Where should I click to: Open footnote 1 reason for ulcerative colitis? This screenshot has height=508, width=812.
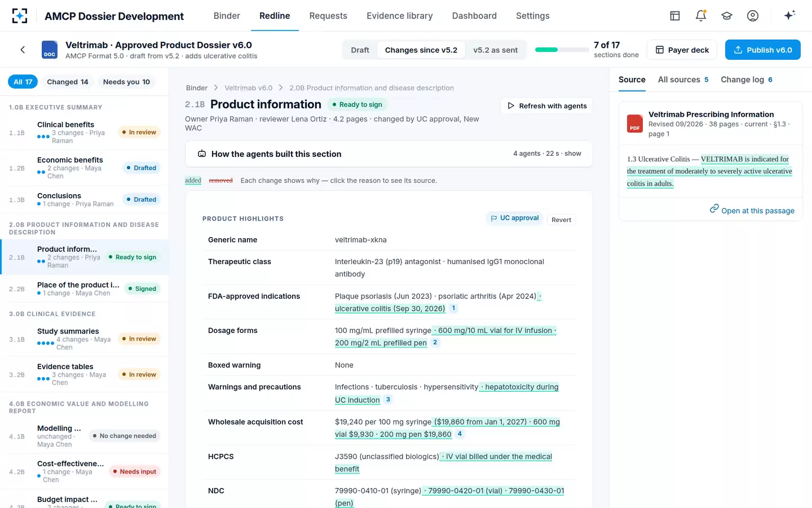453,308
